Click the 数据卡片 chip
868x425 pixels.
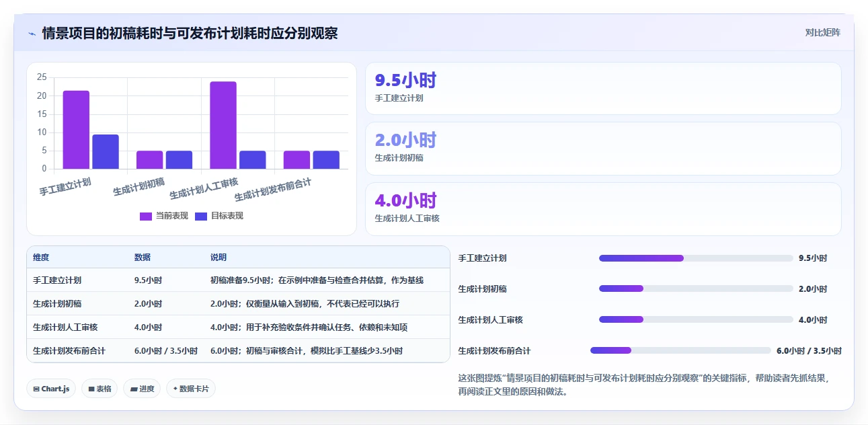point(191,389)
